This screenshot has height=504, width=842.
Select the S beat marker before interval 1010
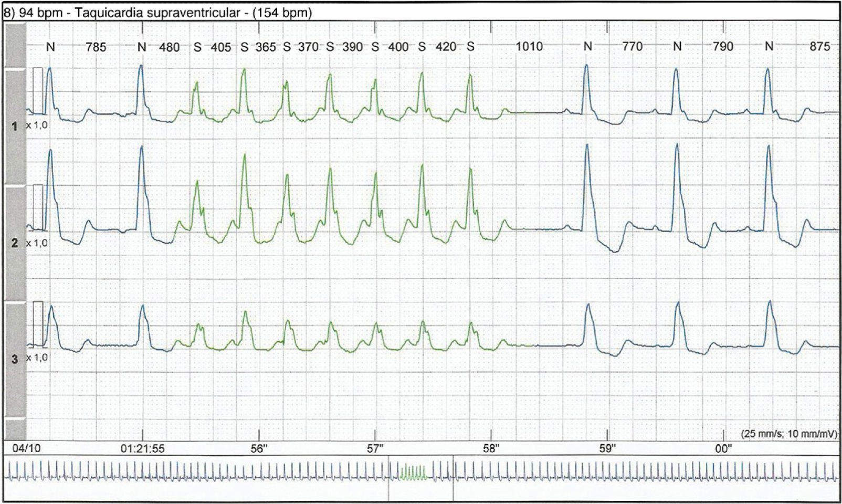pos(470,47)
